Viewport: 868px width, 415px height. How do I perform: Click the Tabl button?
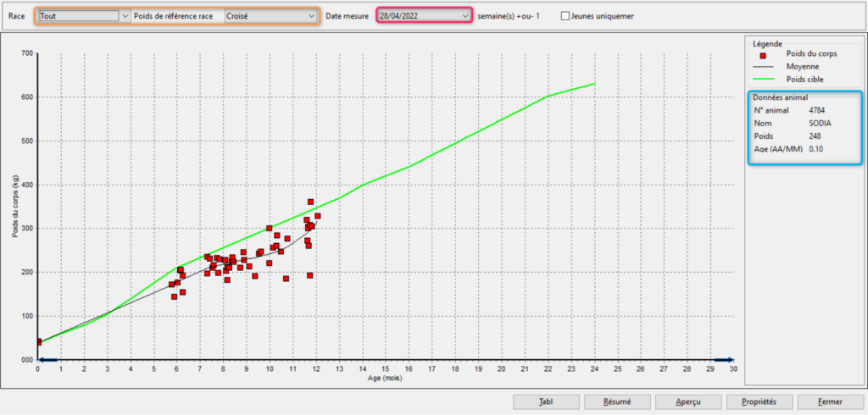[547, 401]
